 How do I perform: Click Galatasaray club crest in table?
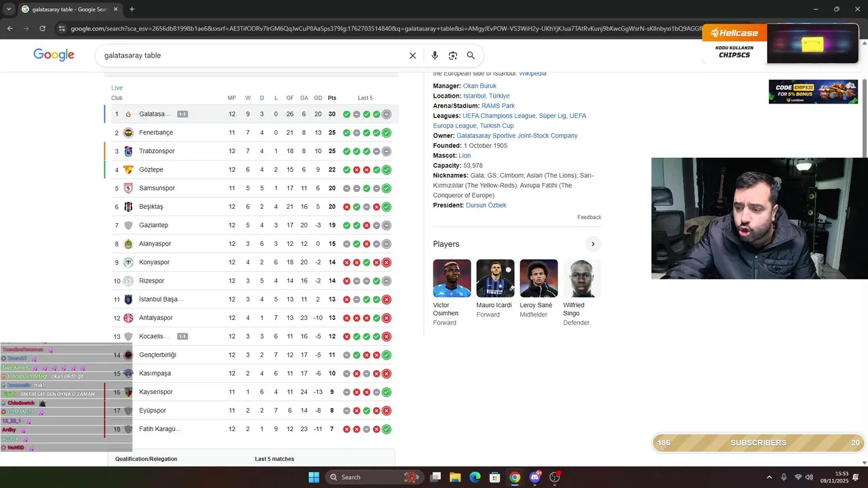pos(128,114)
